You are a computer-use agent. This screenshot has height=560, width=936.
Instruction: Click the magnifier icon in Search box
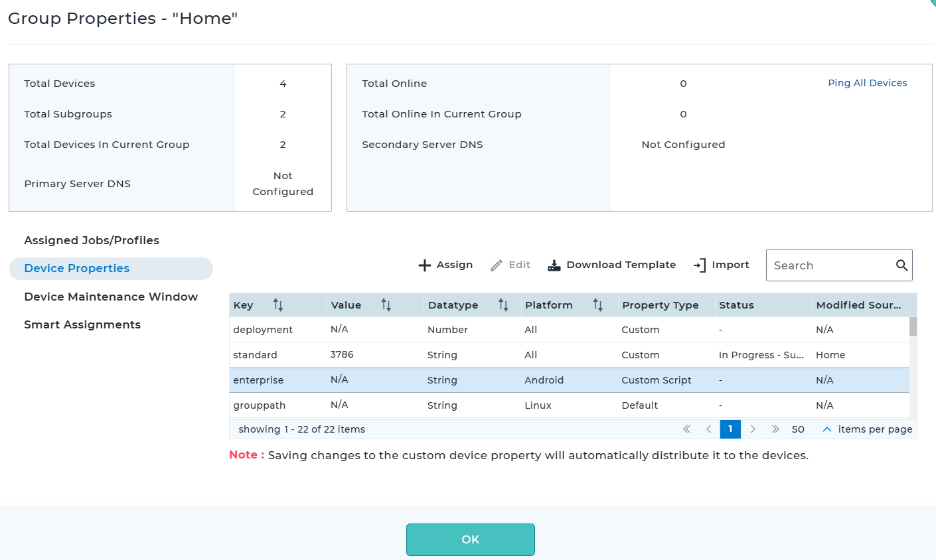[x=901, y=265]
